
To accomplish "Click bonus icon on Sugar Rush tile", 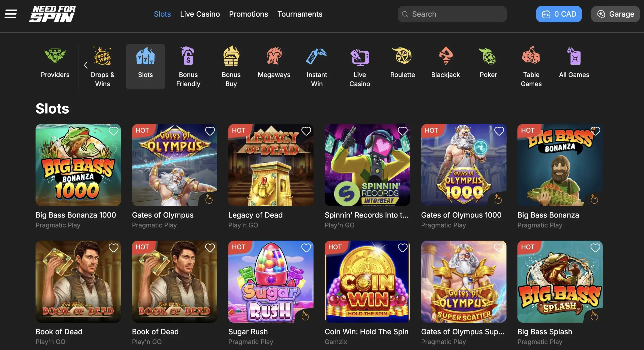I will [305, 316].
